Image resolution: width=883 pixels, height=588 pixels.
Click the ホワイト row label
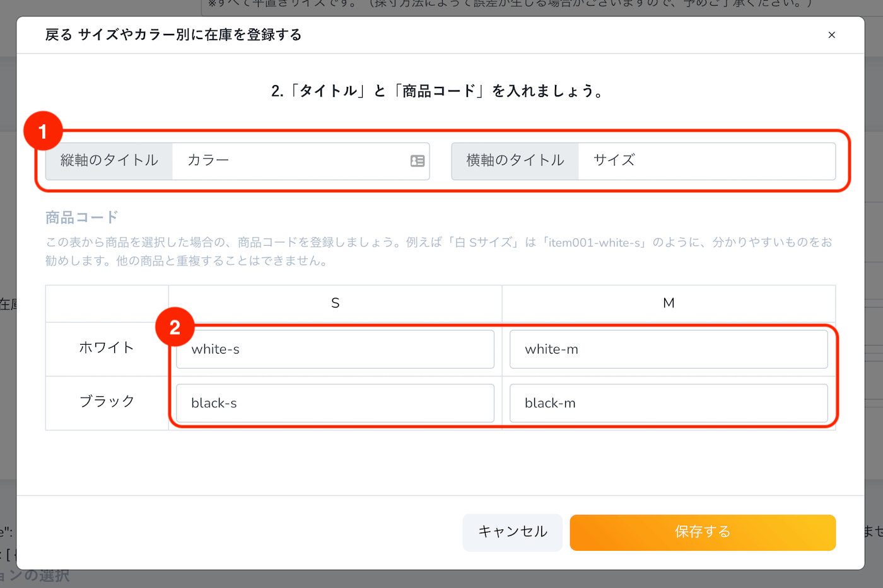point(107,348)
